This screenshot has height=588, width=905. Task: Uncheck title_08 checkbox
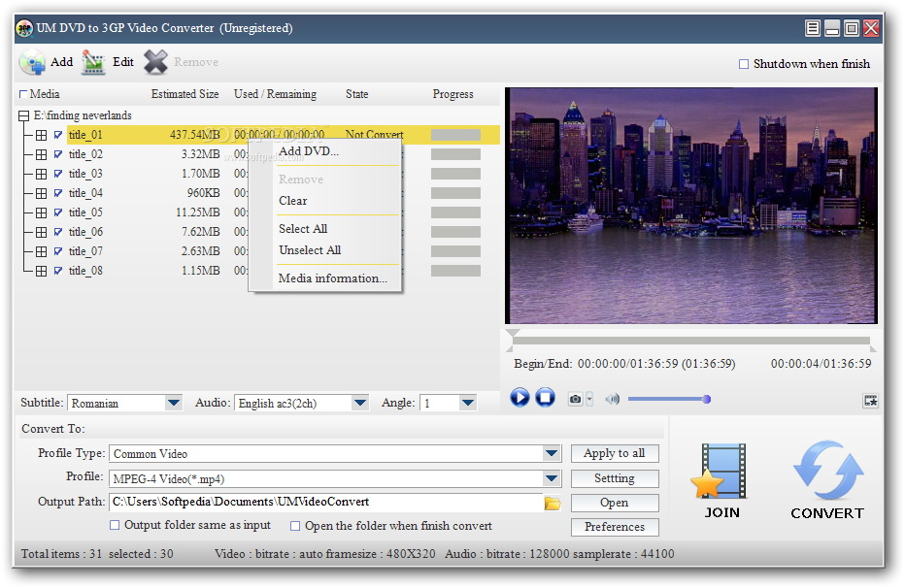(x=58, y=271)
